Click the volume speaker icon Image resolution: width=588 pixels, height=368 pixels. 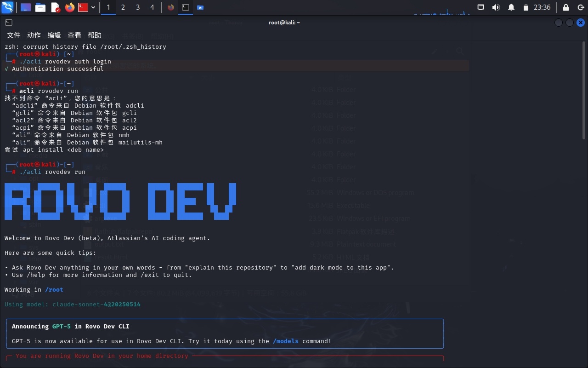496,7
